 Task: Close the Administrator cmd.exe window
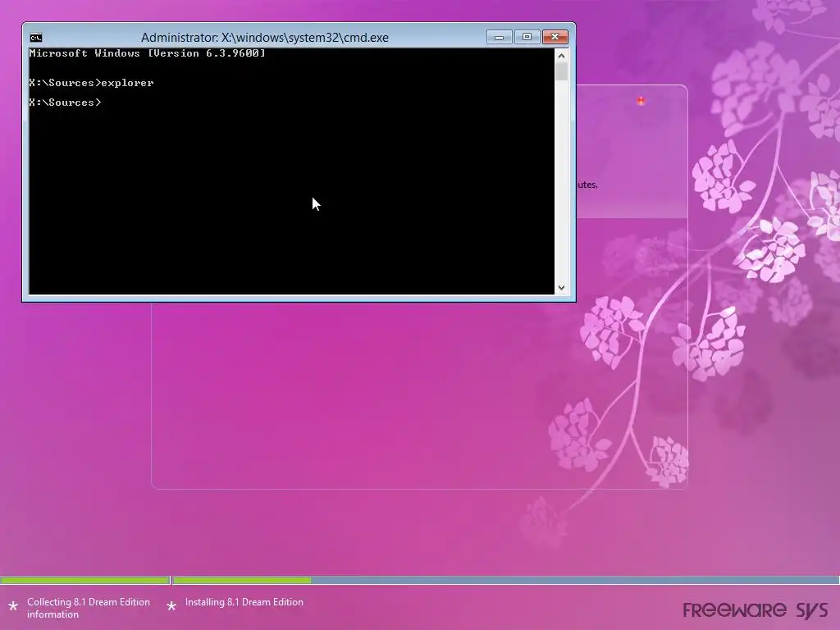tap(555, 37)
